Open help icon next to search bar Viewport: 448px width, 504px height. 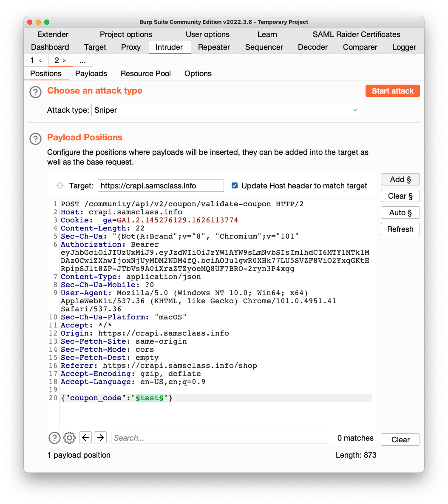pos(54,438)
